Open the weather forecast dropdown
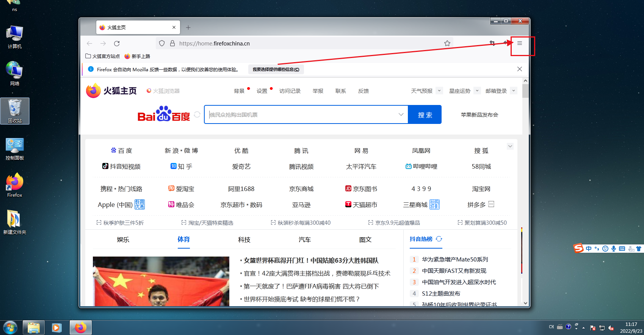The width and height of the screenshot is (644, 335). pyautogui.click(x=439, y=91)
